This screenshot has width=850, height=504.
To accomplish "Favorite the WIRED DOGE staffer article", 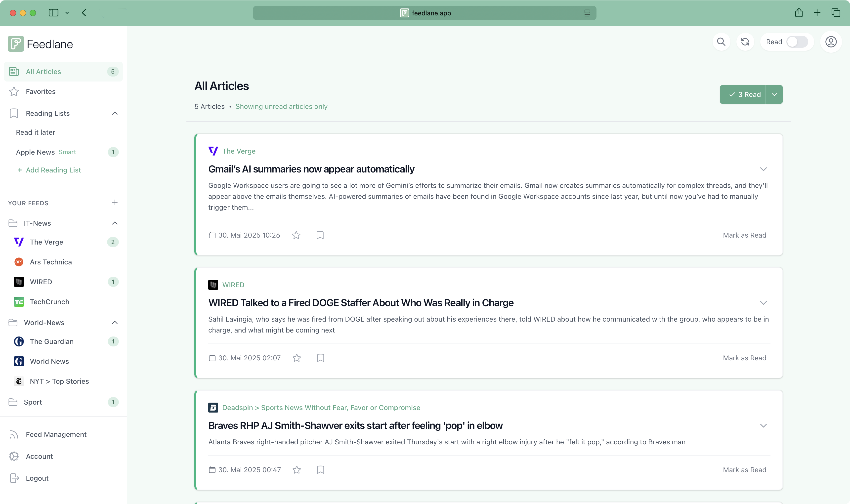I will (x=297, y=358).
